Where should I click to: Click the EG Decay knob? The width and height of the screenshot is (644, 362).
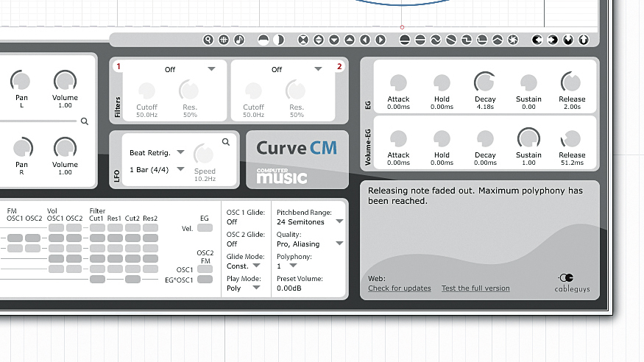[x=485, y=82]
